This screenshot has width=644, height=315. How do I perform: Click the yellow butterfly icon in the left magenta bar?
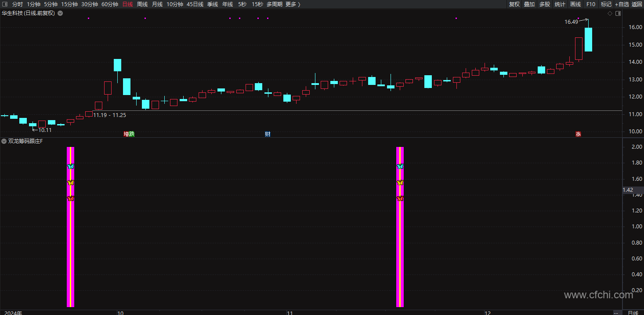pyautogui.click(x=70, y=183)
